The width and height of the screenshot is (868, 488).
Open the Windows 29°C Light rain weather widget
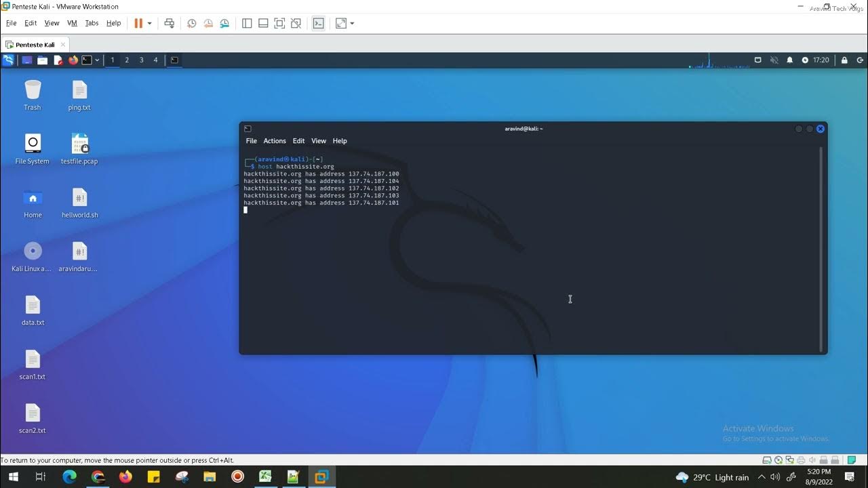click(712, 477)
